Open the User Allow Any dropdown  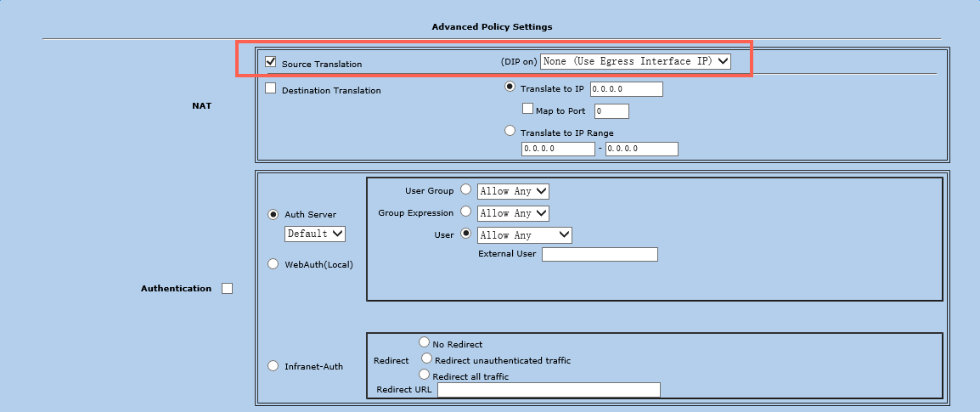524,235
